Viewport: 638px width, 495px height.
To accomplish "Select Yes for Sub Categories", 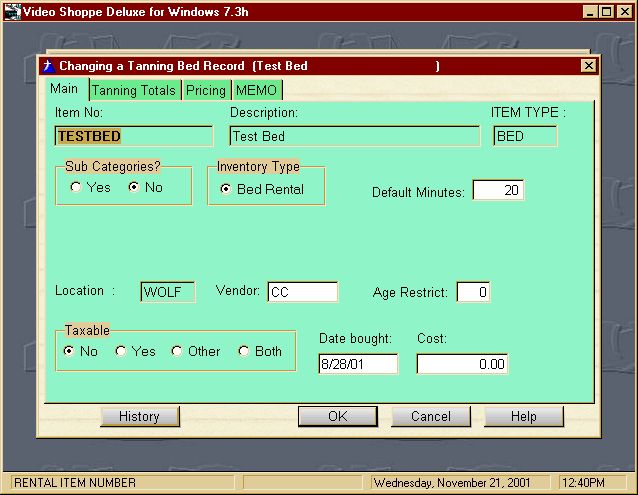I will [x=76, y=188].
